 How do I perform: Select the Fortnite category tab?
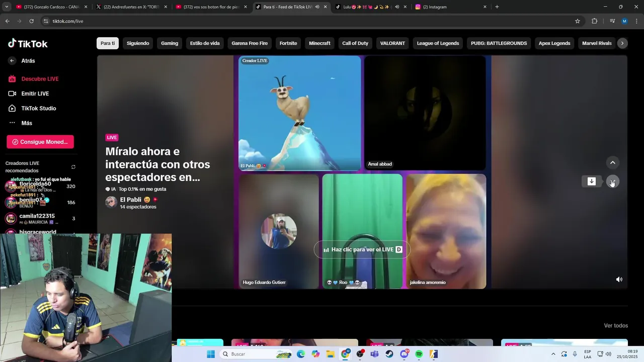(288, 43)
